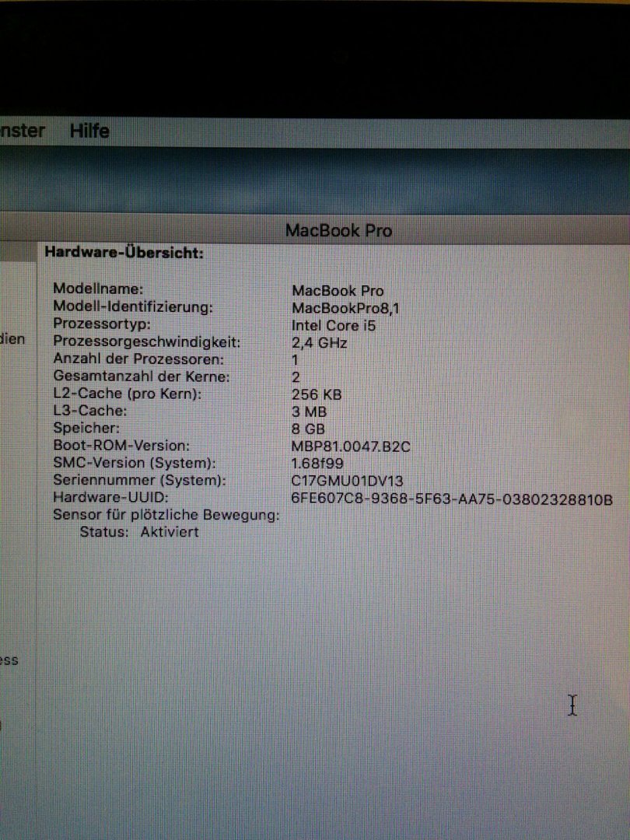630x840 pixels.
Task: Select the 3 MB L3-Cache value
Action: [x=309, y=412]
